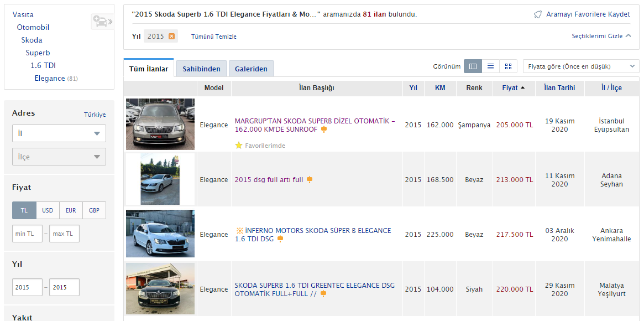Select USD currency option
Image resolution: width=644 pixels, height=321 pixels.
pyautogui.click(x=48, y=210)
